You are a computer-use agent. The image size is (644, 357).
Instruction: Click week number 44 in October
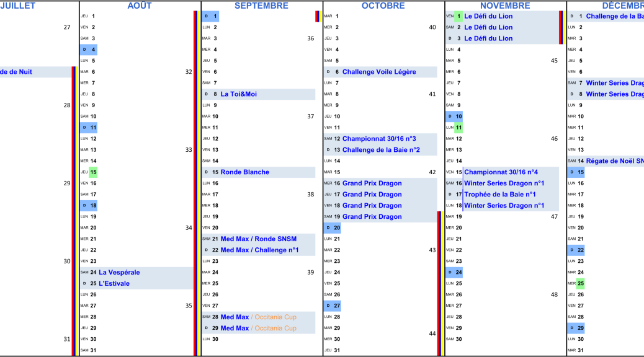coord(432,333)
